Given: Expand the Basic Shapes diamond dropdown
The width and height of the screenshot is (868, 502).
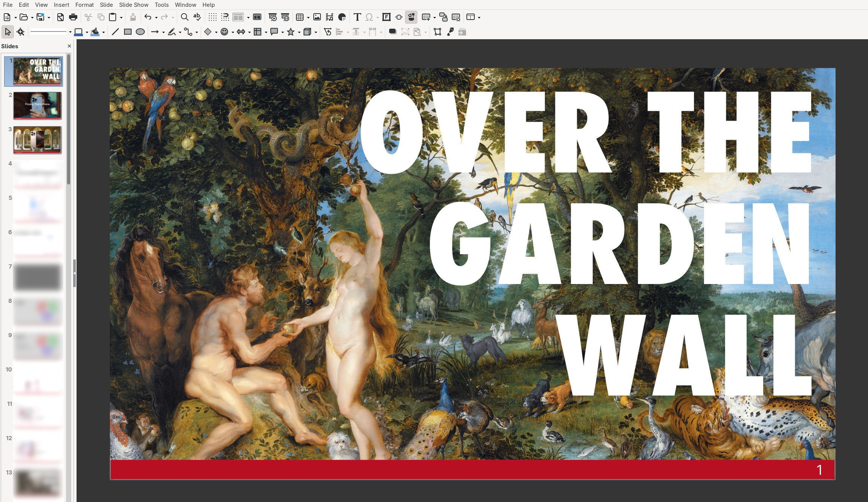Looking at the screenshot, I should click(x=216, y=32).
